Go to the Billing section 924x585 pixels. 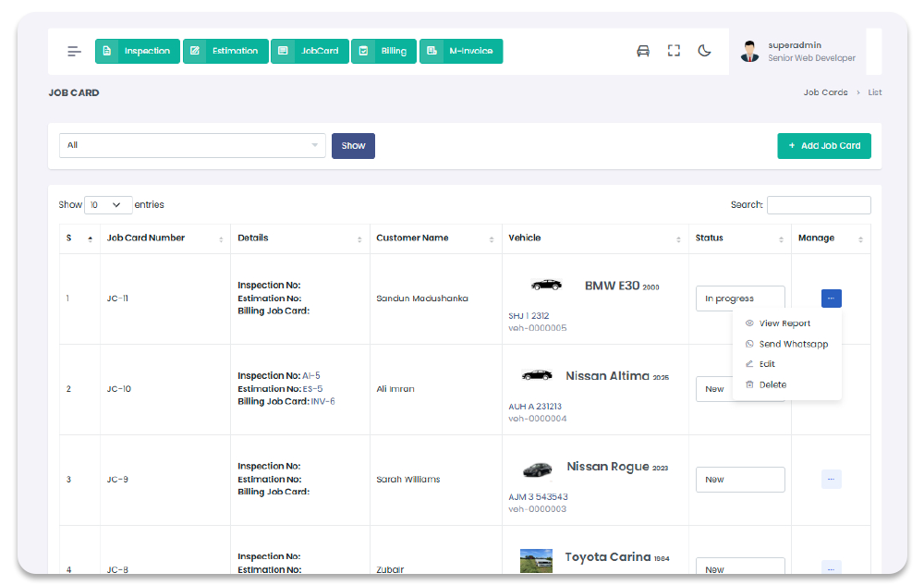(383, 52)
